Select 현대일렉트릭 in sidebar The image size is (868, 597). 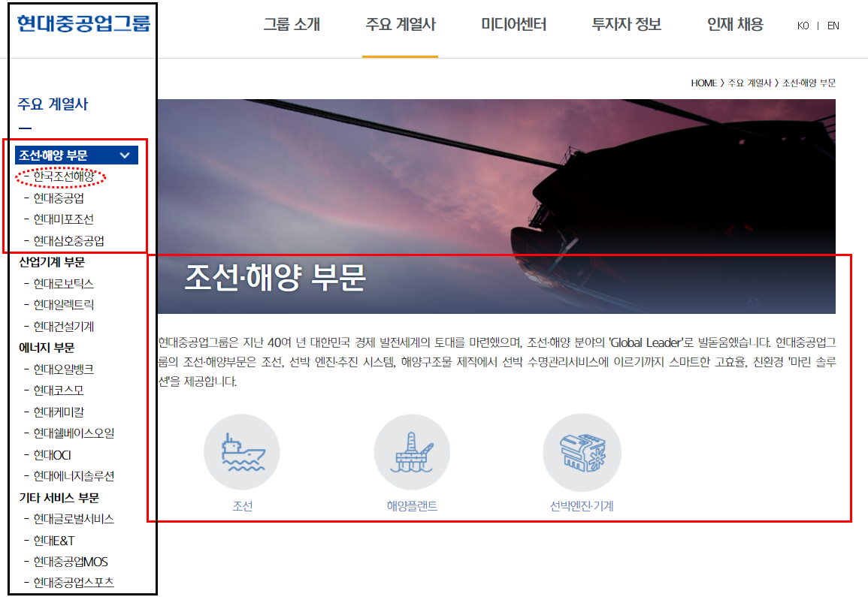pos(64,305)
